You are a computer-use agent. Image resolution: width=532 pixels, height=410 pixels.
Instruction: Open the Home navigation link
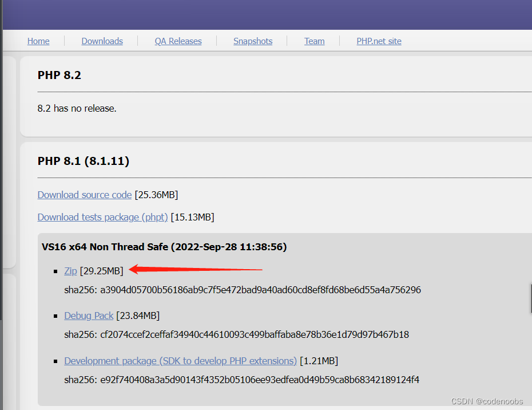tap(38, 41)
